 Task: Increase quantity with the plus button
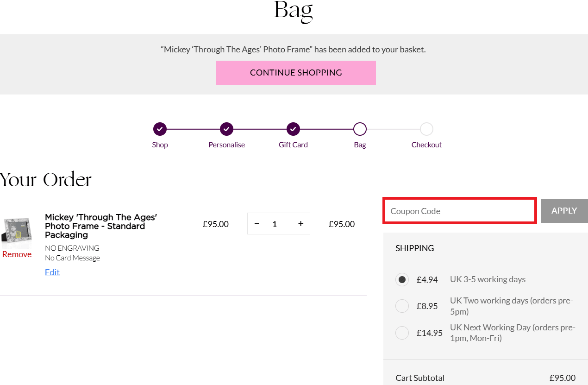(300, 224)
